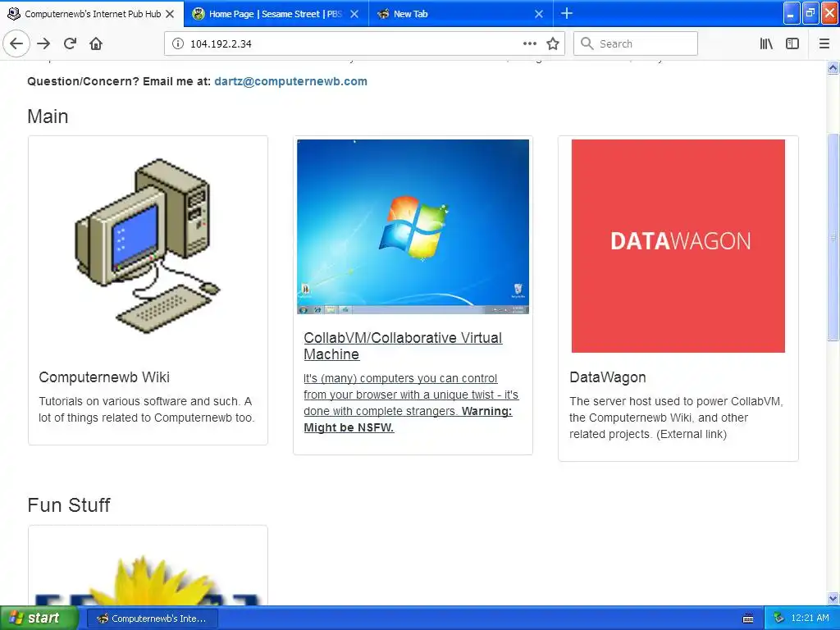Screen dimensions: 840x630
Task: Open page actions three-dot menu
Action: (529, 44)
